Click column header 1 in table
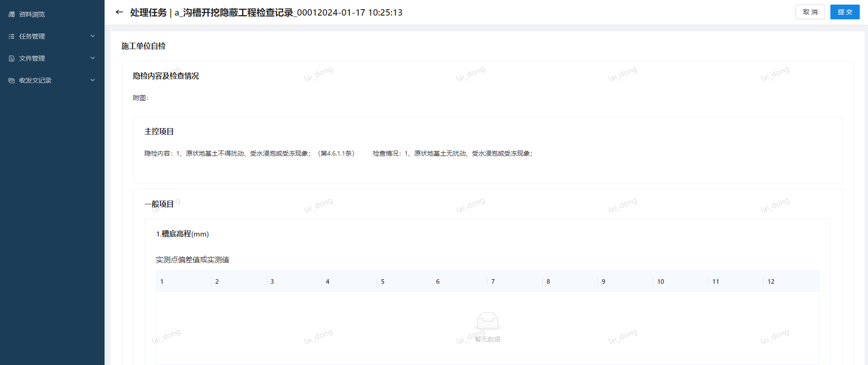This screenshot has width=868, height=365. point(184,281)
